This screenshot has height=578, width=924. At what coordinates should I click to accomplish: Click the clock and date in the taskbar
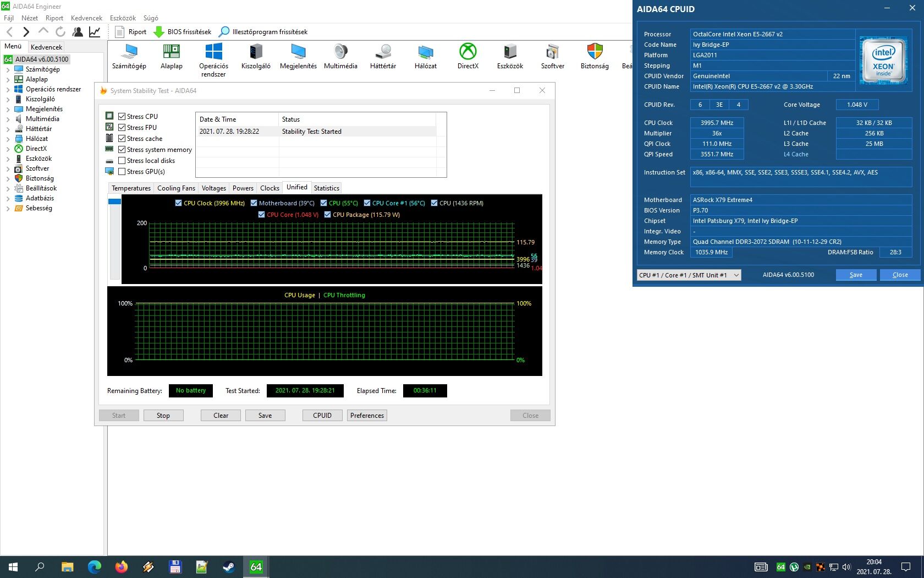(873, 567)
